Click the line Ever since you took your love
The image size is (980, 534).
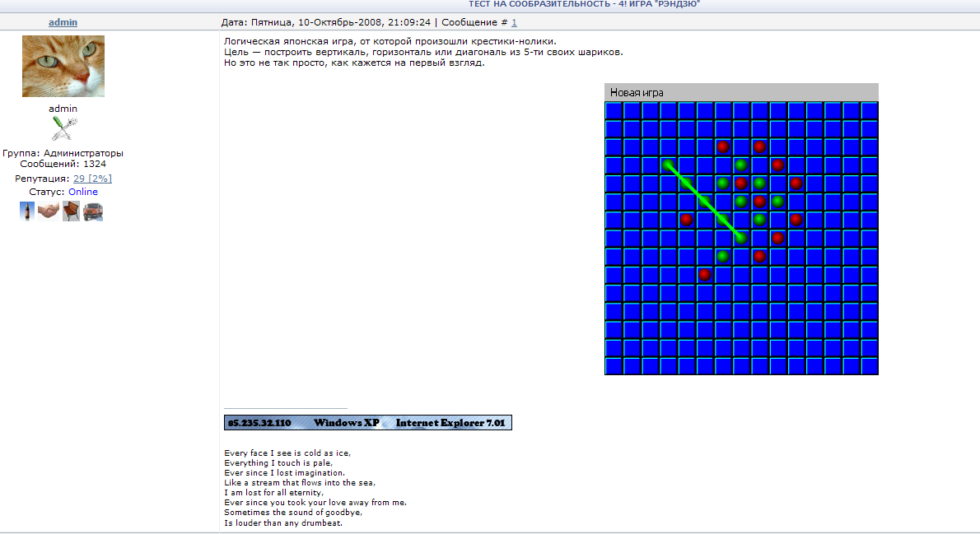[315, 502]
